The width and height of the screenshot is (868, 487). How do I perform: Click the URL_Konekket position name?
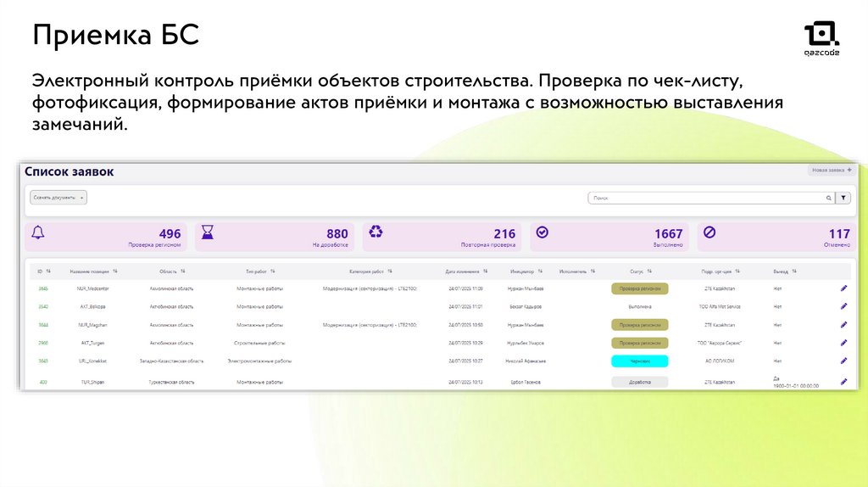pos(92,361)
